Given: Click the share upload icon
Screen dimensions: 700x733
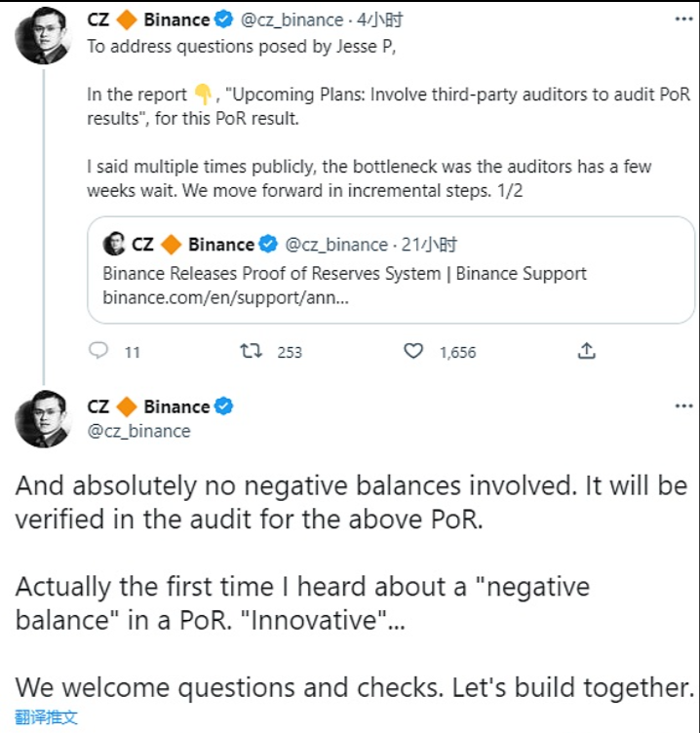Looking at the screenshot, I should click(x=587, y=351).
